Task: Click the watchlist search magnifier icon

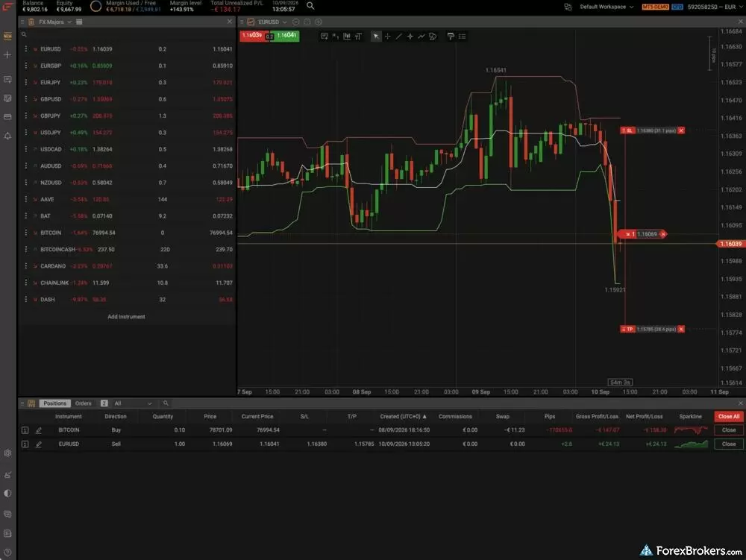Action: pyautogui.click(x=24, y=34)
